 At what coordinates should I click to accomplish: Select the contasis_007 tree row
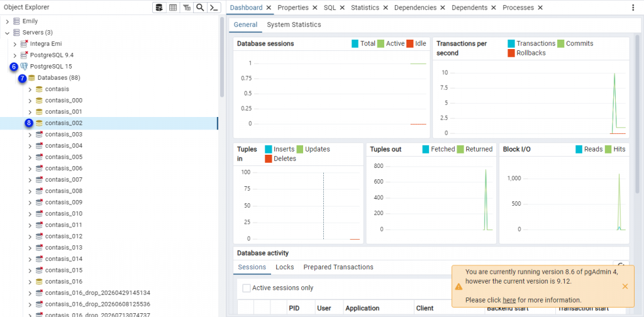[x=109, y=179]
